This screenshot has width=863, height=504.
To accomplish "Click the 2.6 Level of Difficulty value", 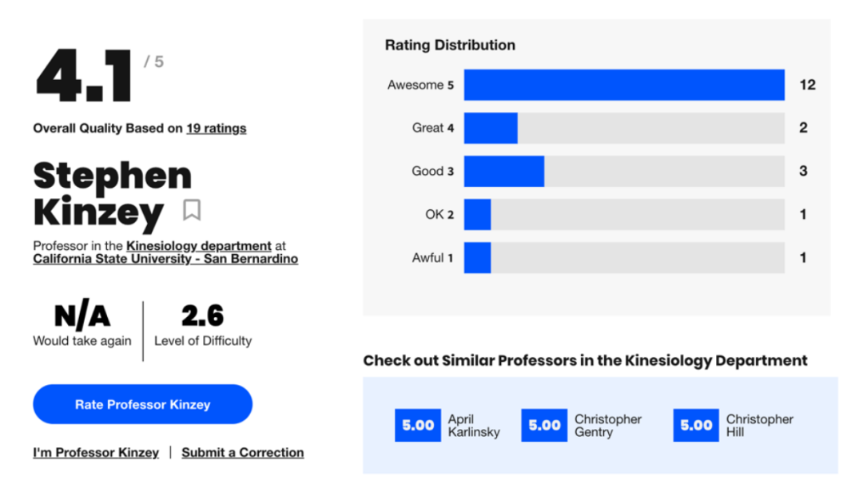I will pos(202,316).
